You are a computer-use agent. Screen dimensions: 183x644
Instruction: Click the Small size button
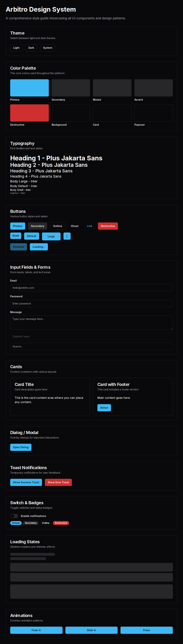pos(16,236)
